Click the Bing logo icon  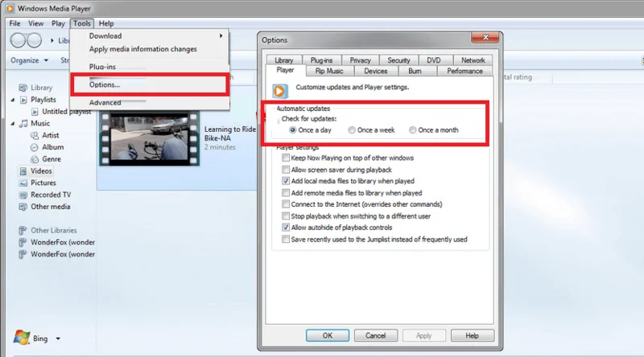tap(22, 338)
